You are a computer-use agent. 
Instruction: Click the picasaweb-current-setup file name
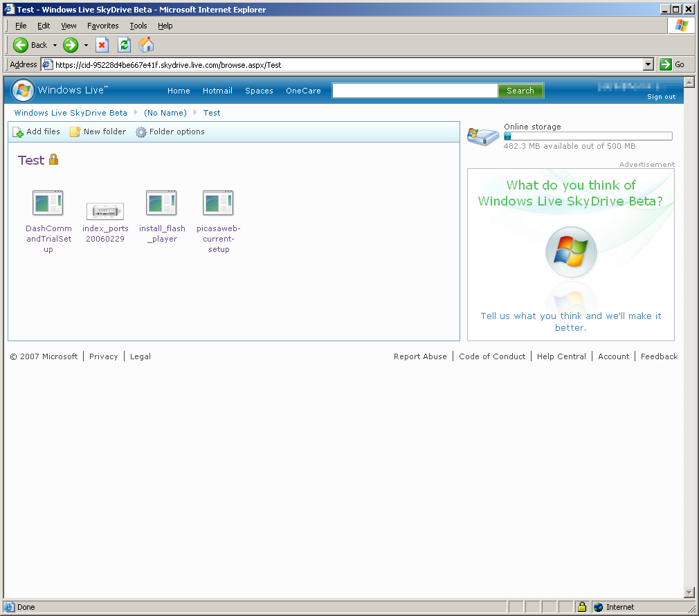[x=219, y=239]
